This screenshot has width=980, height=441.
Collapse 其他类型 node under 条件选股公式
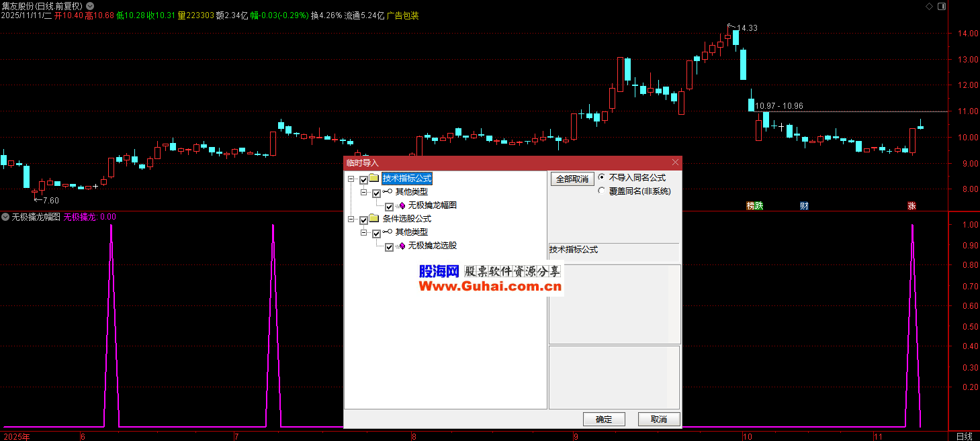click(x=364, y=233)
